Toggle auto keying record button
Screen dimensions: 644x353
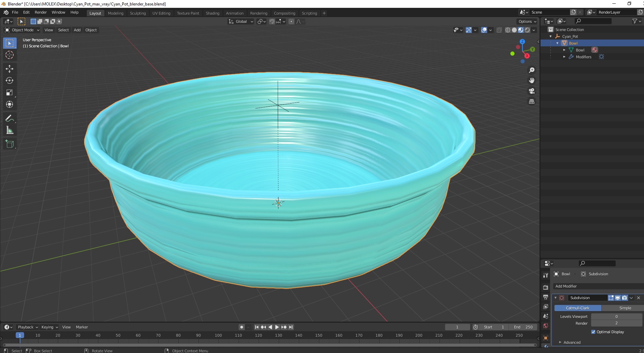(242, 327)
